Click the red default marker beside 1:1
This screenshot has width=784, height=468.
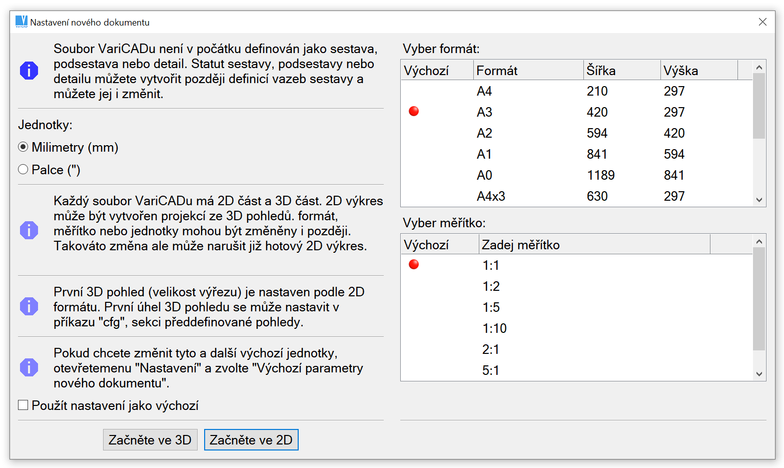[414, 265]
